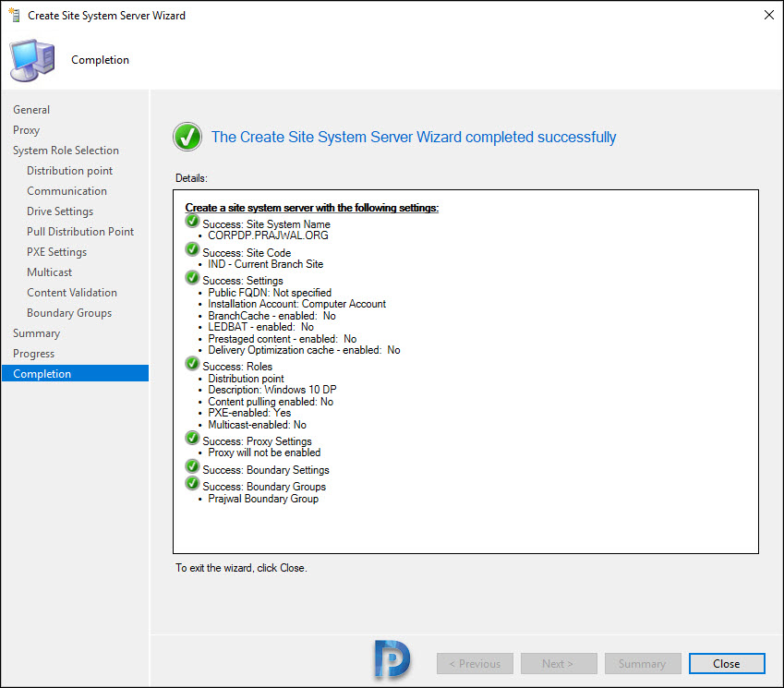The height and width of the screenshot is (688, 784).
Task: Click 'Success: Roles' text
Action: pyautogui.click(x=237, y=367)
